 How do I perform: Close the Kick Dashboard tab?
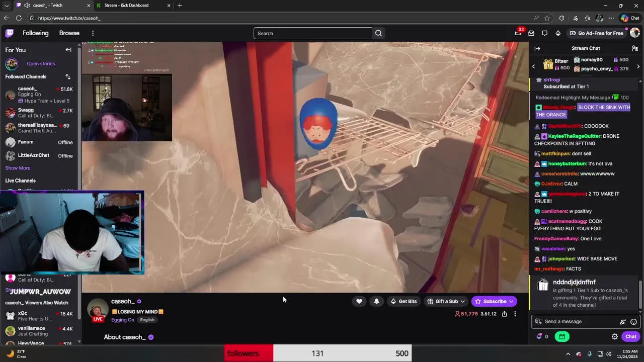169,6
